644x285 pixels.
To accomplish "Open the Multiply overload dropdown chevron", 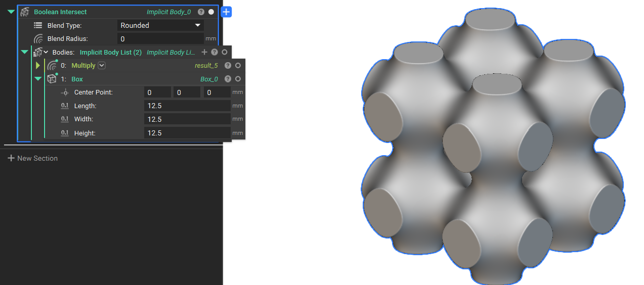I will [x=102, y=65].
